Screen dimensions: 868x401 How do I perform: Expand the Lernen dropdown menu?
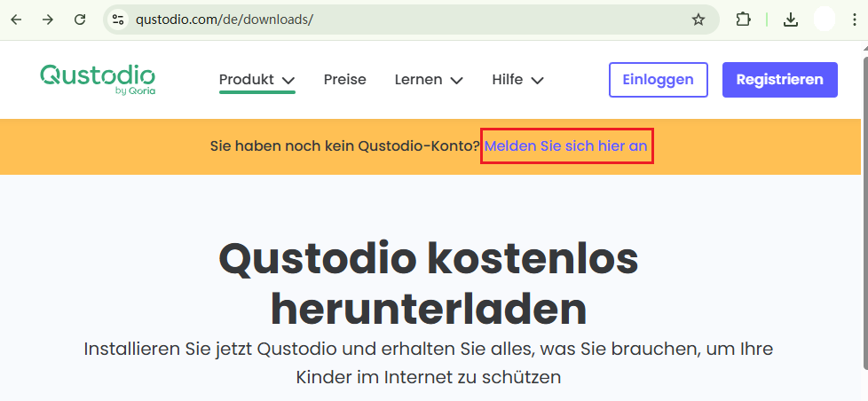tap(429, 80)
